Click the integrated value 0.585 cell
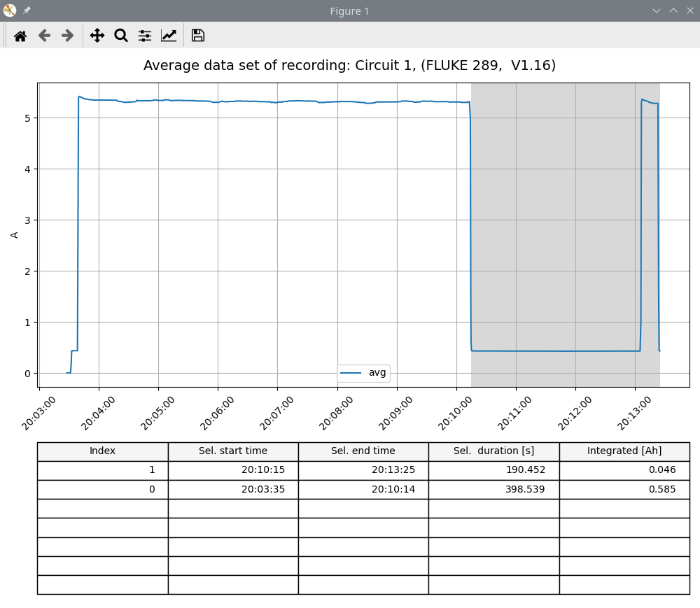The width and height of the screenshot is (700, 608). [624, 489]
